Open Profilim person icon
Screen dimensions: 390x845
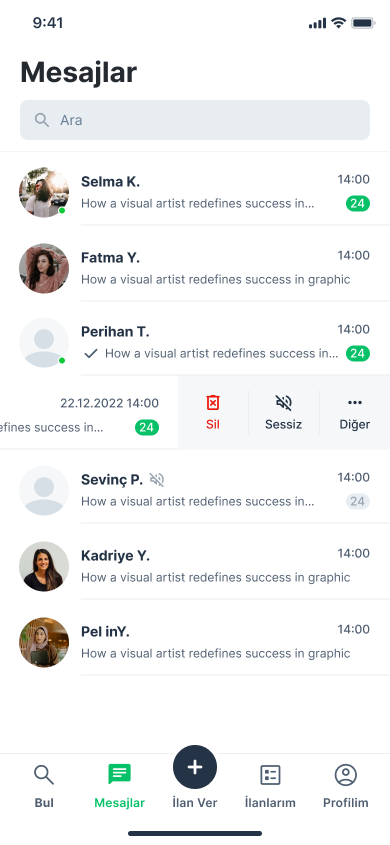[346, 775]
